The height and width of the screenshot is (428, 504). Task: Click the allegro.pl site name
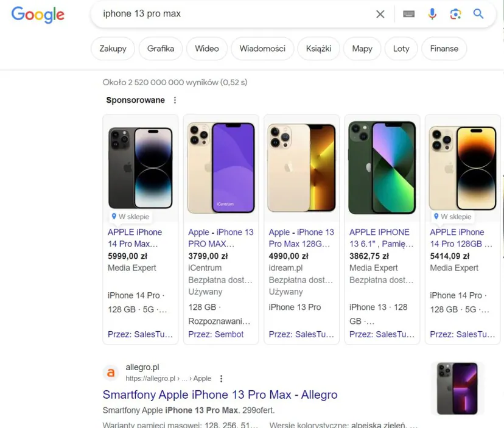(142, 367)
